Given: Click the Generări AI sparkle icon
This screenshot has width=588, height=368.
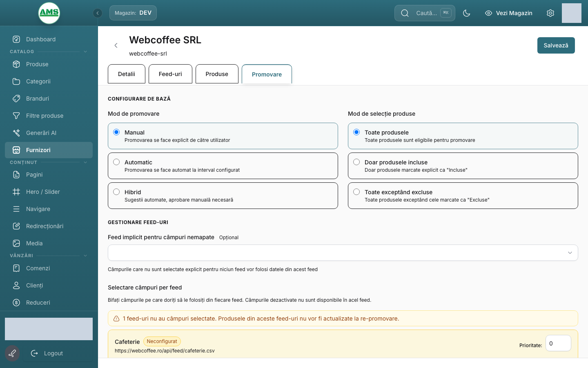Looking at the screenshot, I should 16,133.
